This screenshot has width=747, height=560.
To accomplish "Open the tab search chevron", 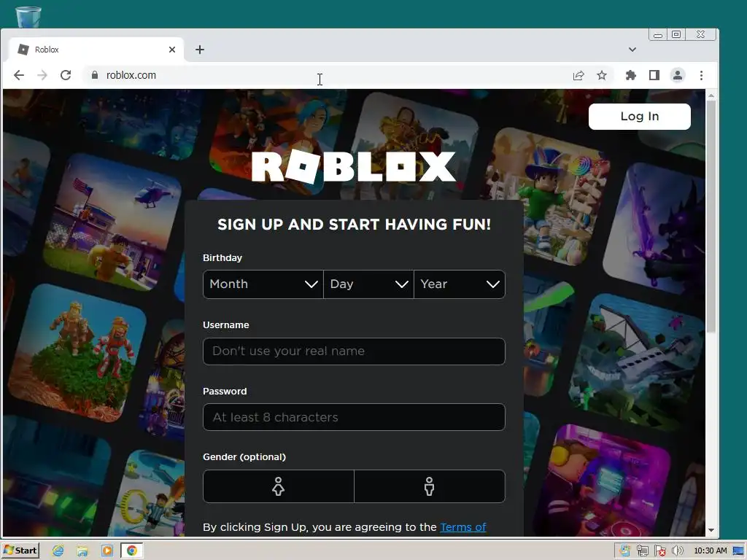I will pos(632,50).
